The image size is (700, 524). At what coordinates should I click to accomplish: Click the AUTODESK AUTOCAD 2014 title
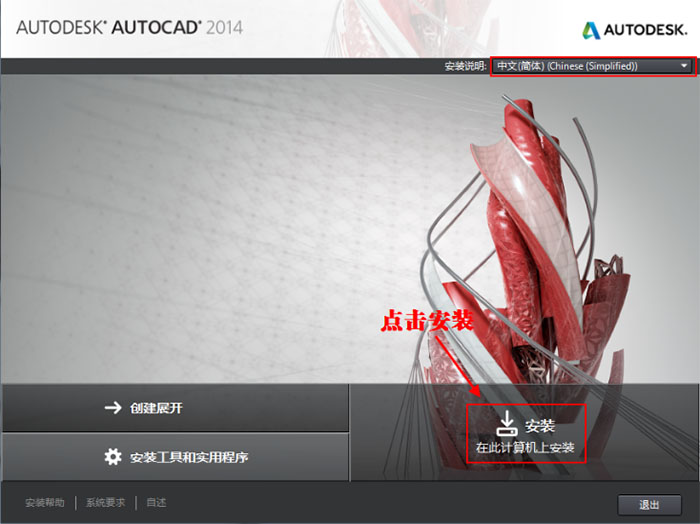[x=129, y=28]
